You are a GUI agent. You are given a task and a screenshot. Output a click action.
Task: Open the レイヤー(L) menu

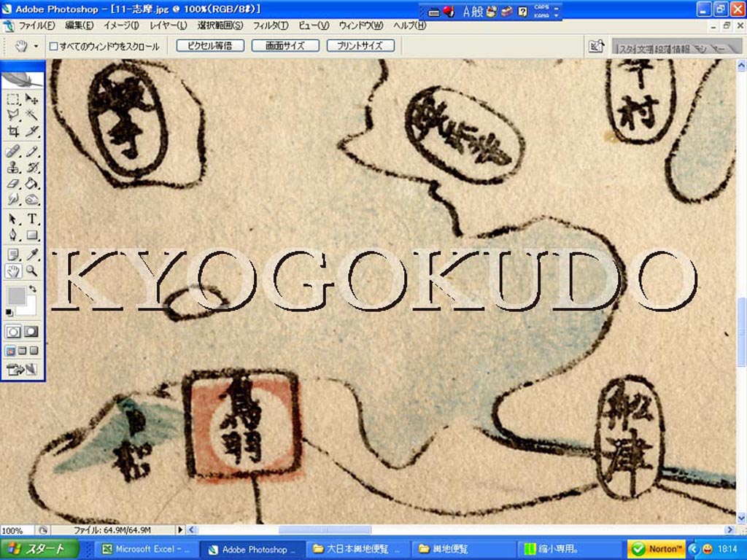point(169,26)
